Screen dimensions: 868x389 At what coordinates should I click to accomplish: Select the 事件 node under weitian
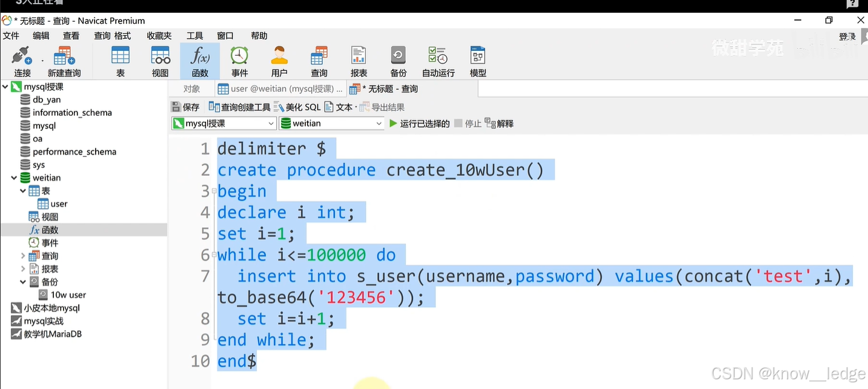click(x=50, y=243)
